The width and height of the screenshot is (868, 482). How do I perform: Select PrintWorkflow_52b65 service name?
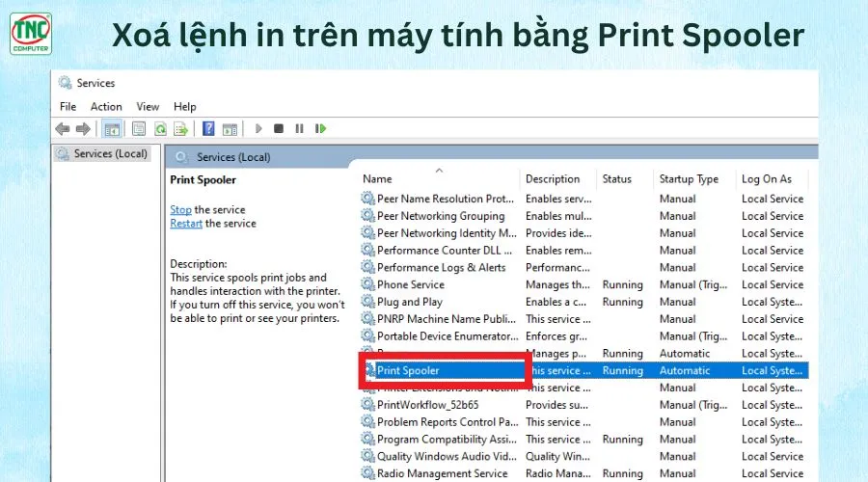point(428,405)
